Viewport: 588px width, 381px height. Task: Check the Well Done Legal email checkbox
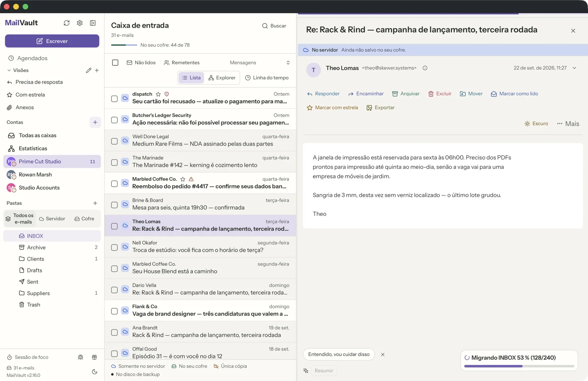[114, 141]
